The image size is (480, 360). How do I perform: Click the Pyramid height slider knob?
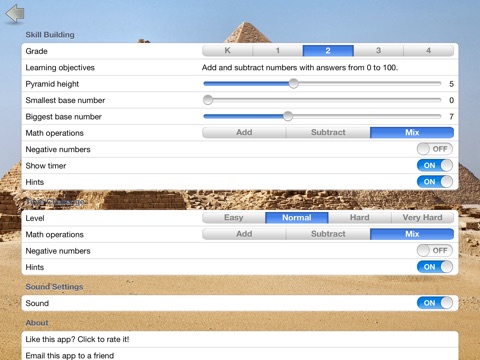coord(293,83)
